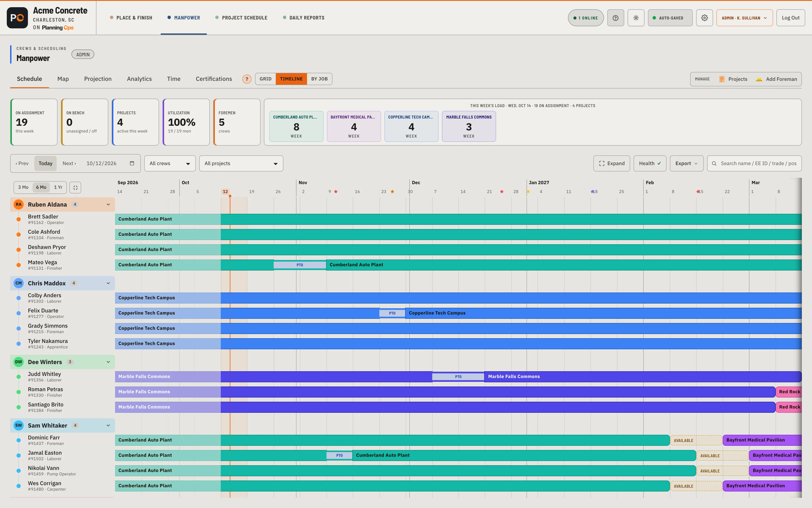Click the Acme Concrete PO logo icon

coord(17,18)
